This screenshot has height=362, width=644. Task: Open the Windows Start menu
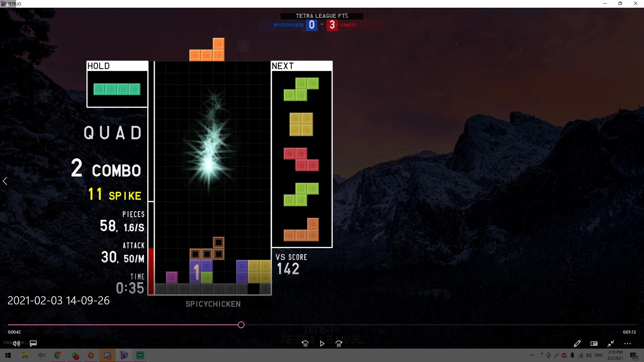8,356
